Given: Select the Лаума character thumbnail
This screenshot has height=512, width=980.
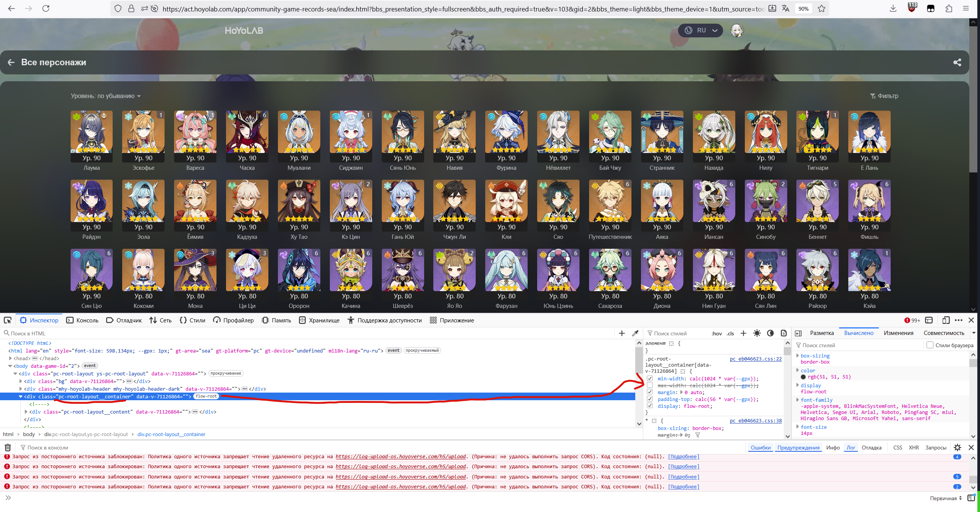Looking at the screenshot, I should point(92,132).
